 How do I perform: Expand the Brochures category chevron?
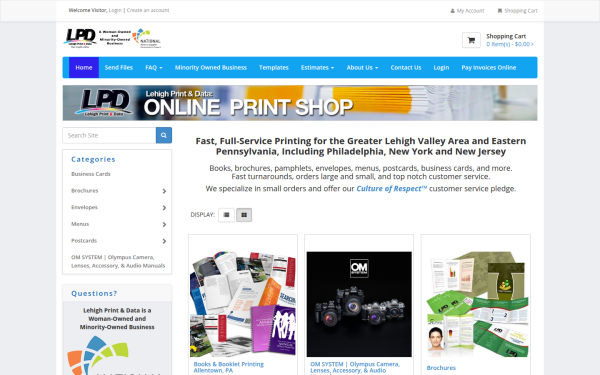(164, 191)
